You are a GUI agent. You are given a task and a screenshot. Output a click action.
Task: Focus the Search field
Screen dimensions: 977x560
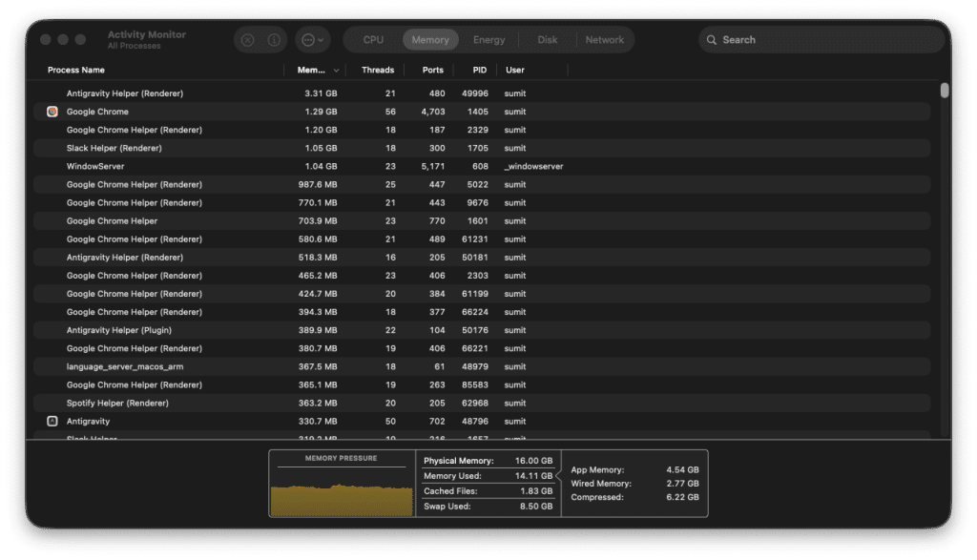tap(821, 40)
